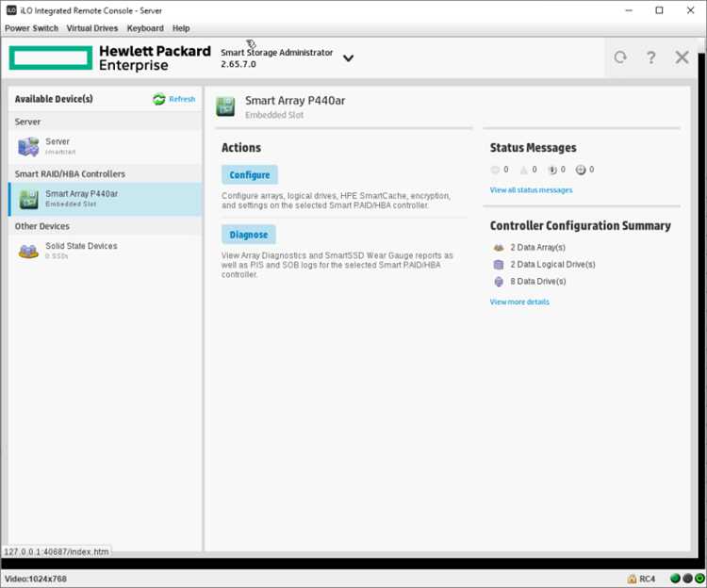Click the green power indicator icon
The width and height of the screenshot is (707, 588).
point(699,578)
